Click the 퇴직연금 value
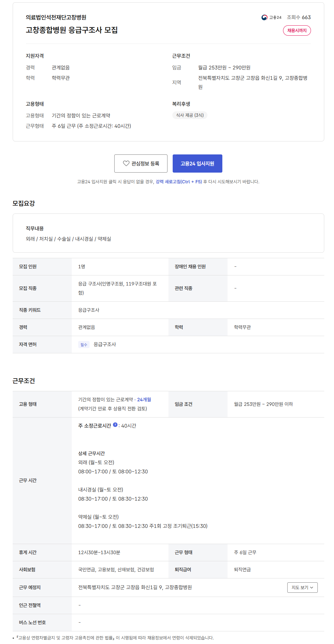This screenshot has width=334, height=644. tap(242, 570)
